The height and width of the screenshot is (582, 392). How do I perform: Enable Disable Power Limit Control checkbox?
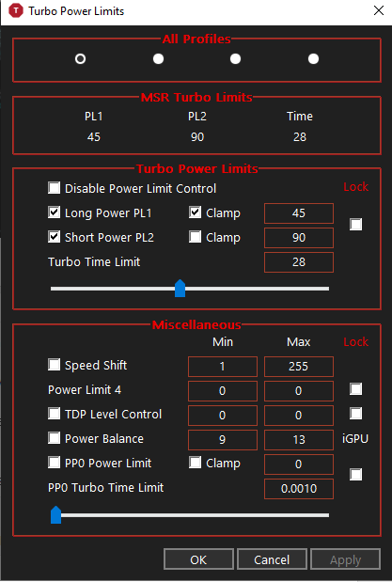tap(55, 188)
